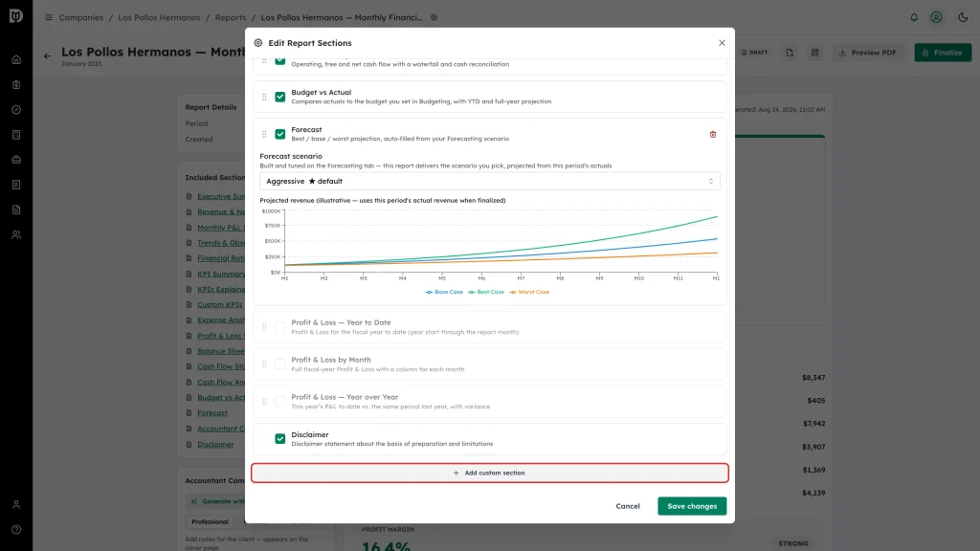Jump to Trends & Observations link
Viewport: 980px width, 551px height.
(x=221, y=243)
